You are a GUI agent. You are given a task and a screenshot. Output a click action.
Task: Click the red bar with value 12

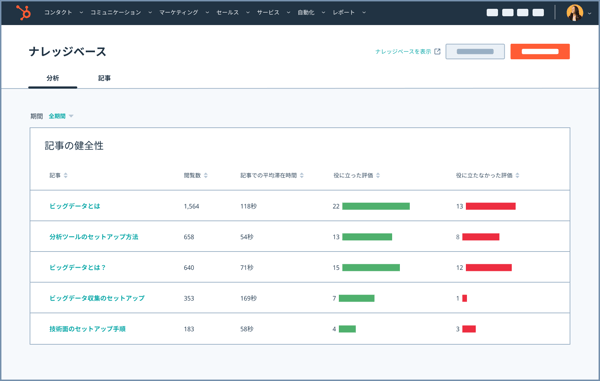(x=489, y=267)
